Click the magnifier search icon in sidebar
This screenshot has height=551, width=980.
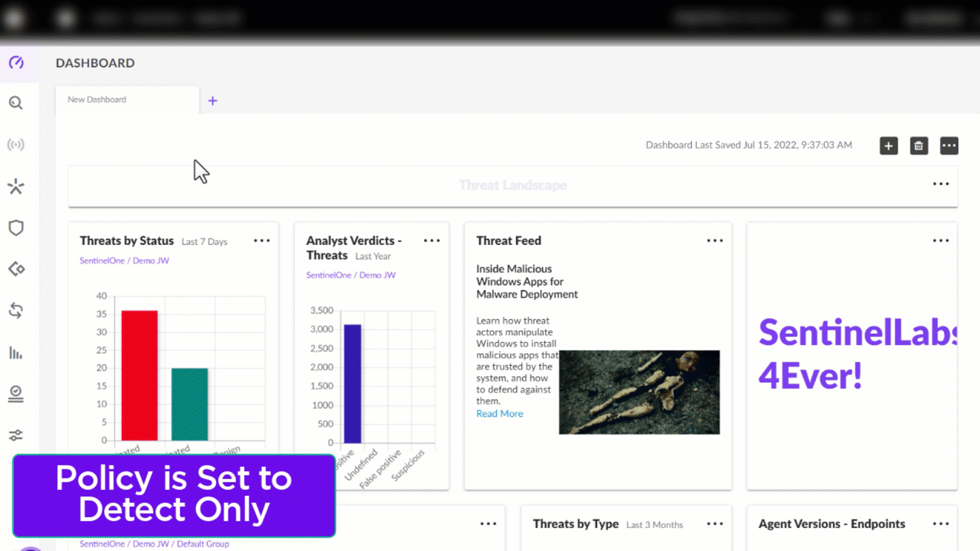coord(16,103)
